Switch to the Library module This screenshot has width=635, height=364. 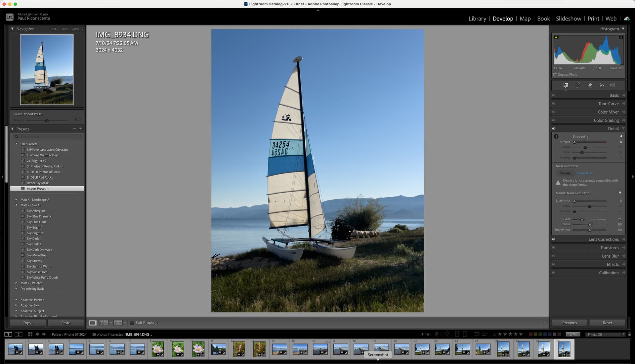477,18
